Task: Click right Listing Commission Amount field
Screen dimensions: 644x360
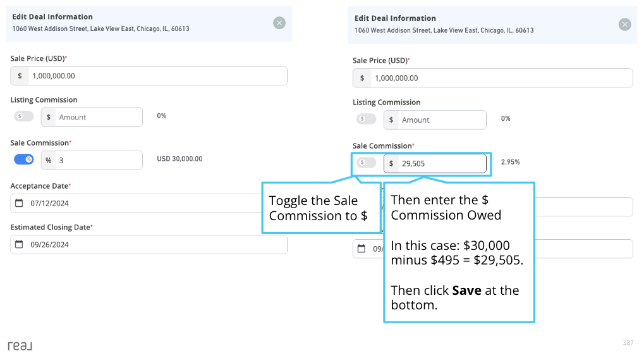Action: pyautogui.click(x=435, y=120)
